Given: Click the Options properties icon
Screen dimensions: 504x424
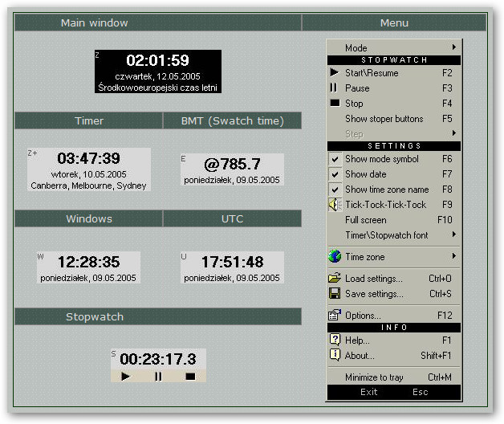Looking at the screenshot, I should click(x=335, y=315).
